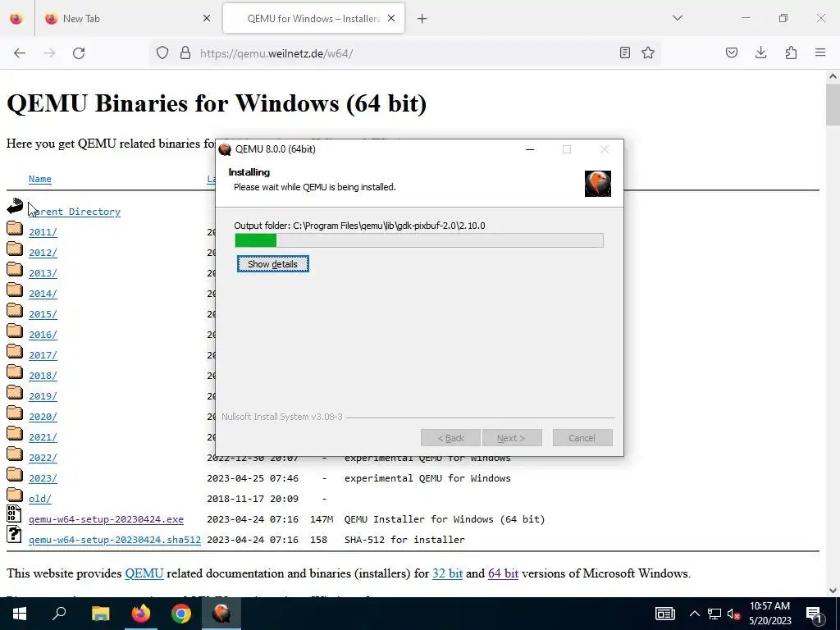
Task: Close the New Tab tab
Action: [207, 18]
